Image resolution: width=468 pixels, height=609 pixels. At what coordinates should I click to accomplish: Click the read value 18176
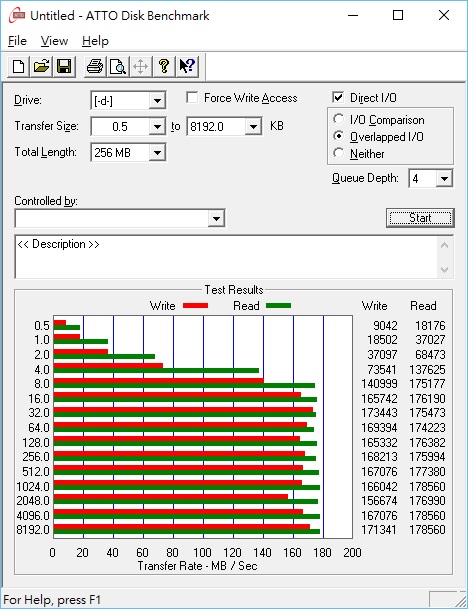[x=430, y=325]
